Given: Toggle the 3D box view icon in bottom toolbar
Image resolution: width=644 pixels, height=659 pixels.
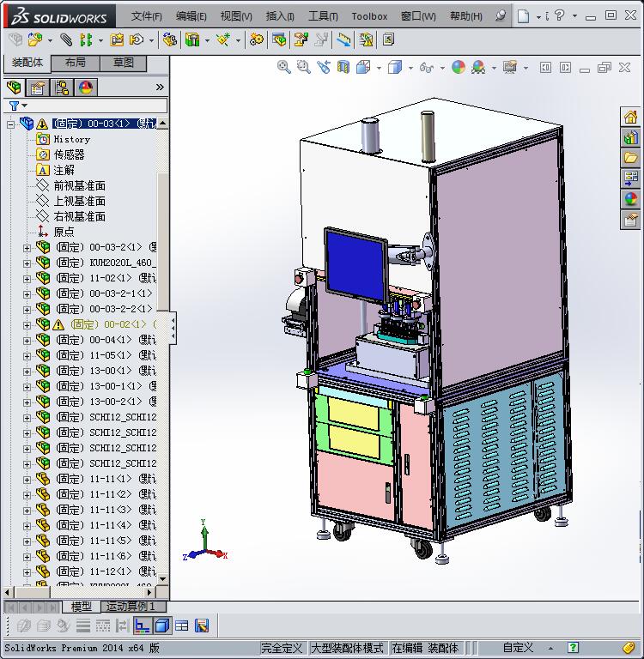Looking at the screenshot, I should click(162, 626).
